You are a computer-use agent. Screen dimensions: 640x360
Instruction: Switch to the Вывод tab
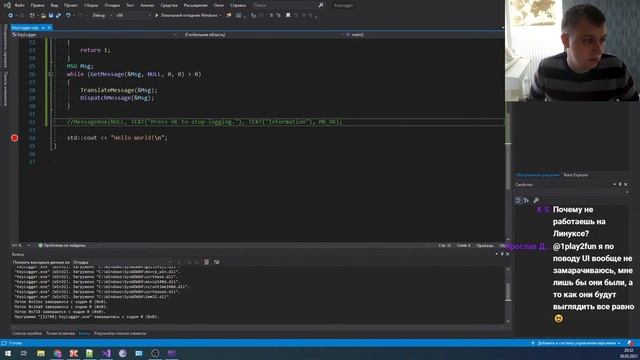coord(84,333)
